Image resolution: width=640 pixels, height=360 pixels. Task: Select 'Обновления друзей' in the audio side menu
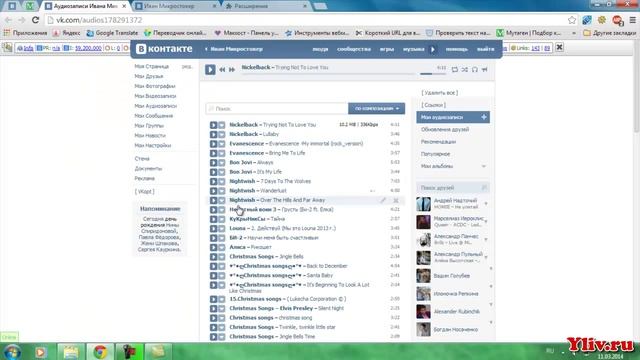pos(445,129)
